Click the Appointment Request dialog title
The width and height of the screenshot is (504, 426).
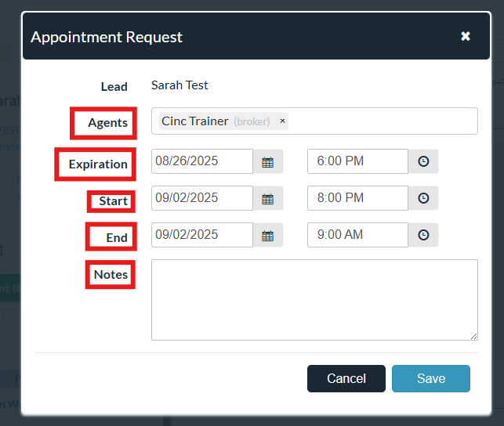coord(107,38)
